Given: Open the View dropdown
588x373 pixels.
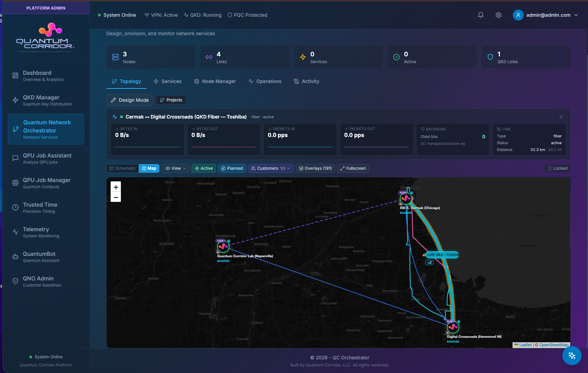Looking at the screenshot, I should pos(176,168).
